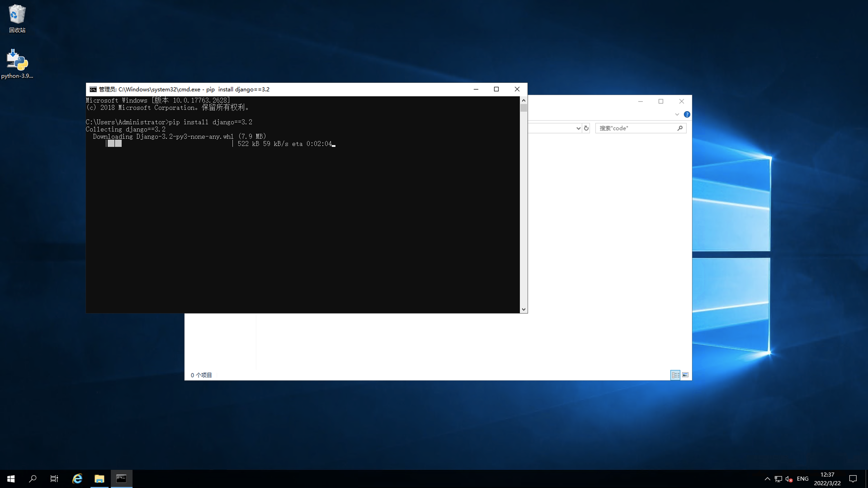Image resolution: width=868 pixels, height=488 pixels.
Task: Open the ENG input language indicator
Action: [803, 479]
